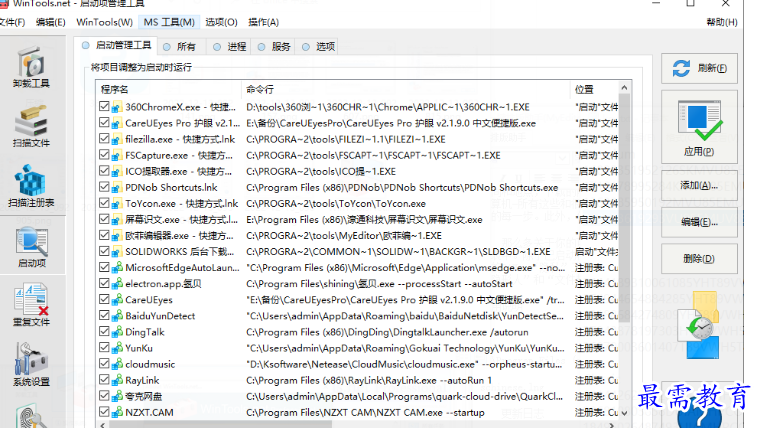Open the 选项(O) menu
Screen dimensions: 759x428
[x=221, y=22]
